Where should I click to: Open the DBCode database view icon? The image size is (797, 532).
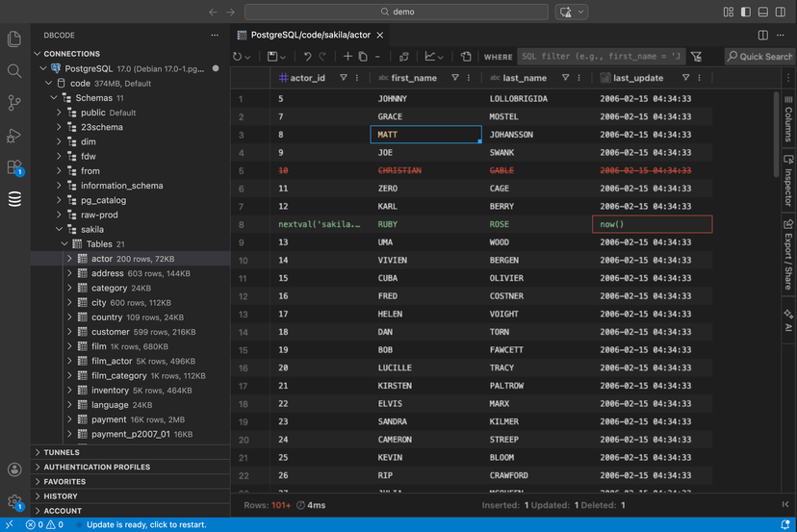[14, 199]
